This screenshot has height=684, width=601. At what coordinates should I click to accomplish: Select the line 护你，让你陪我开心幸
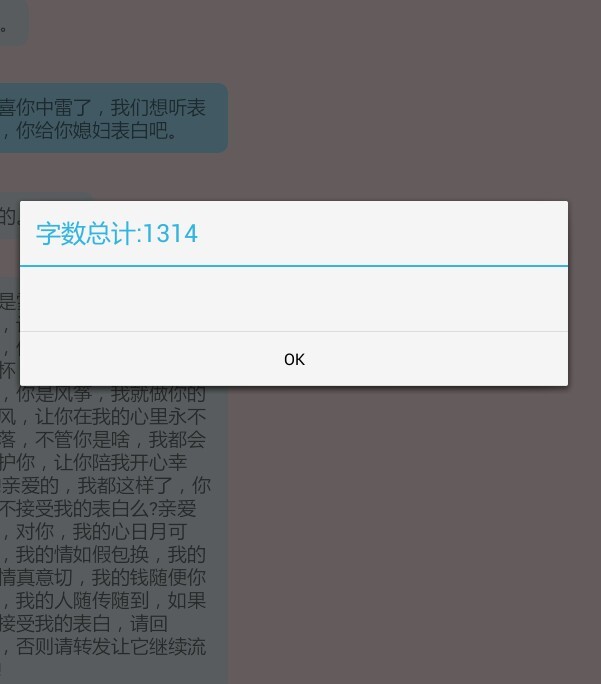pyautogui.click(x=93, y=462)
